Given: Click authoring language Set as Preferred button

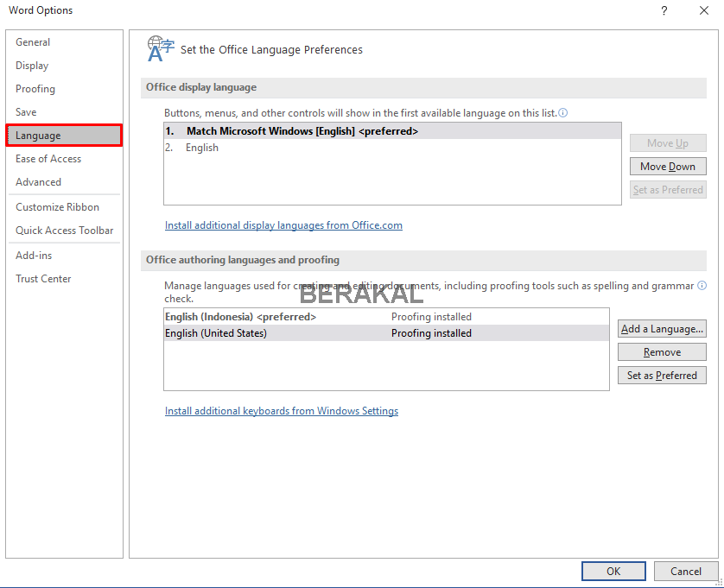Looking at the screenshot, I should [662, 376].
